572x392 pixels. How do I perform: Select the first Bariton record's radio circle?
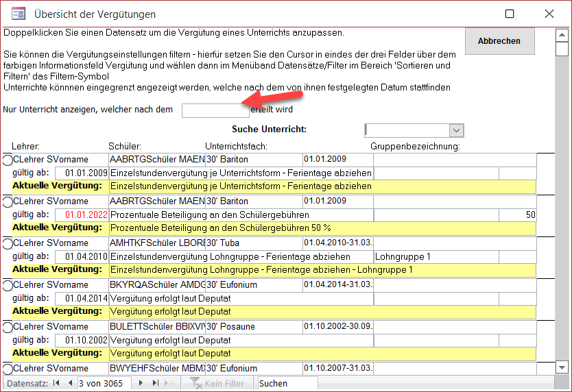[8, 160]
